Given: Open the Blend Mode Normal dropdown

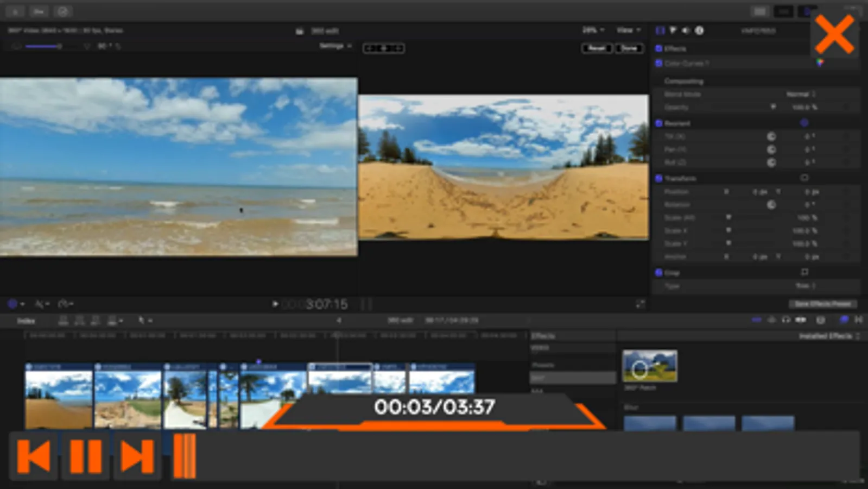Looking at the screenshot, I should pyautogui.click(x=801, y=95).
